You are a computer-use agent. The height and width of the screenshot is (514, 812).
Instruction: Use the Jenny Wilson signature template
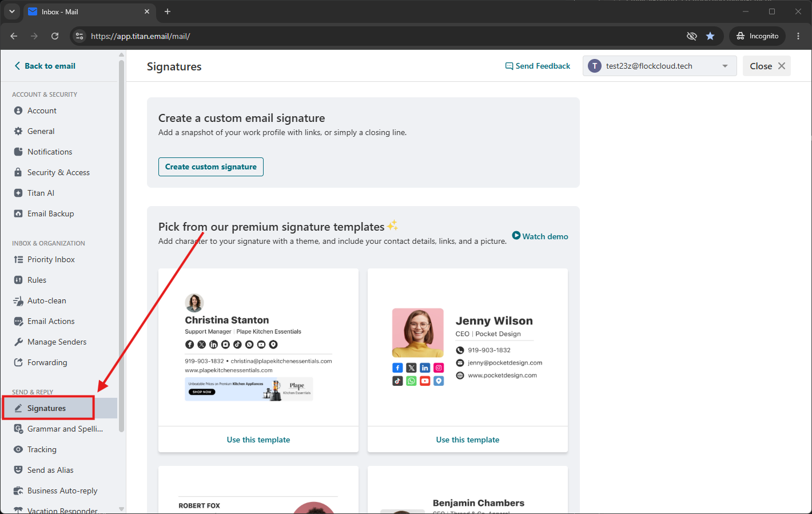[468, 440]
